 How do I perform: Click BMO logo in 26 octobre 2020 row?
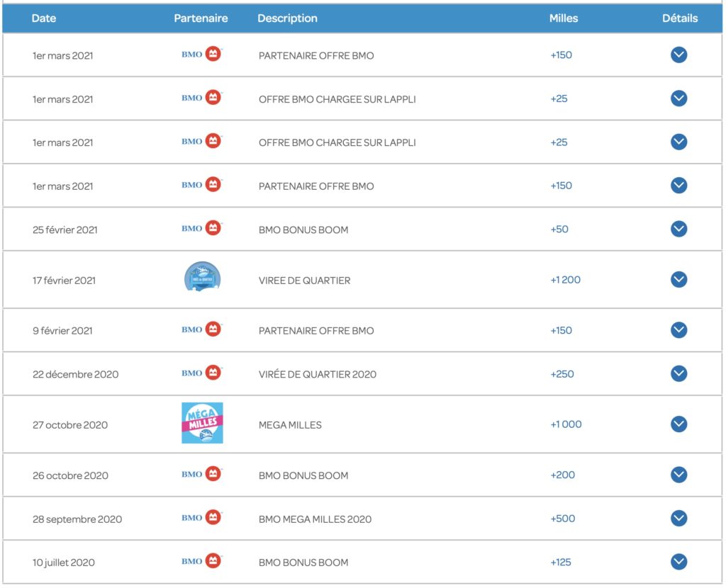pos(202,475)
